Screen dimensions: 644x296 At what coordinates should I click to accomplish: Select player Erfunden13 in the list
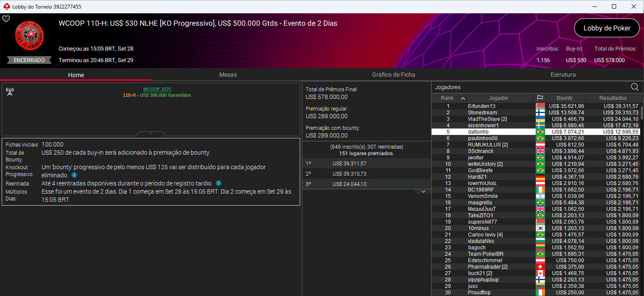click(481, 106)
